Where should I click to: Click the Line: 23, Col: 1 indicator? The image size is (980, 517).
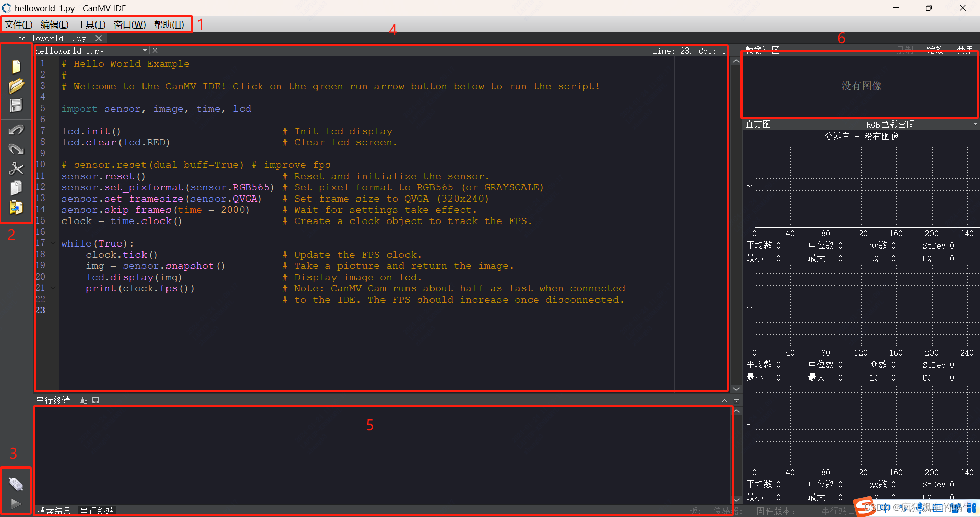point(689,51)
